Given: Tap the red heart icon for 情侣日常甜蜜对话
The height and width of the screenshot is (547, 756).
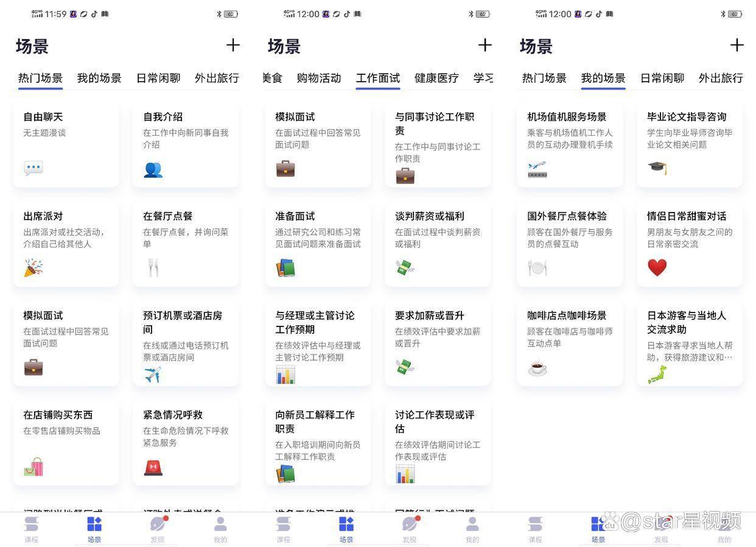Looking at the screenshot, I should point(657,267).
